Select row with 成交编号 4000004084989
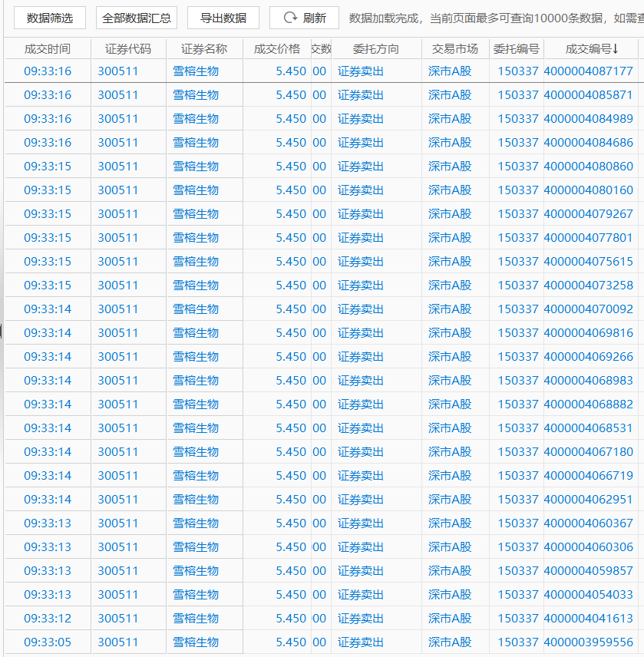Viewport: 644px width, 657px height. (322, 119)
